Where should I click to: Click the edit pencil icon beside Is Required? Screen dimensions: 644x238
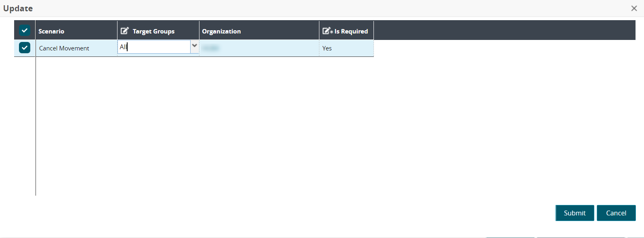click(x=327, y=31)
